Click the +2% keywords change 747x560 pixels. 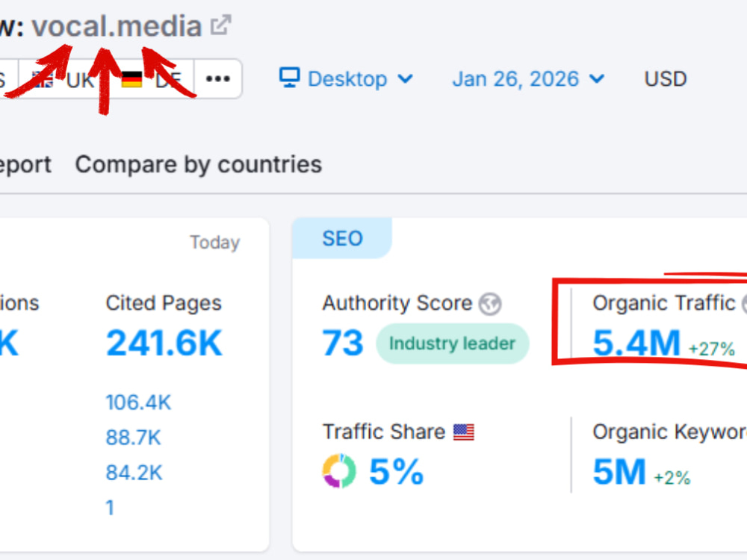[672, 478]
